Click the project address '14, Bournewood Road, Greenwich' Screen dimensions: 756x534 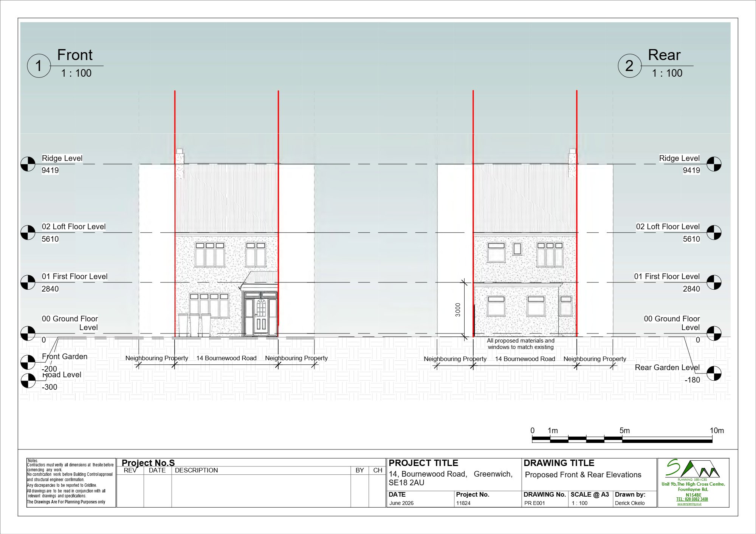pos(451,474)
